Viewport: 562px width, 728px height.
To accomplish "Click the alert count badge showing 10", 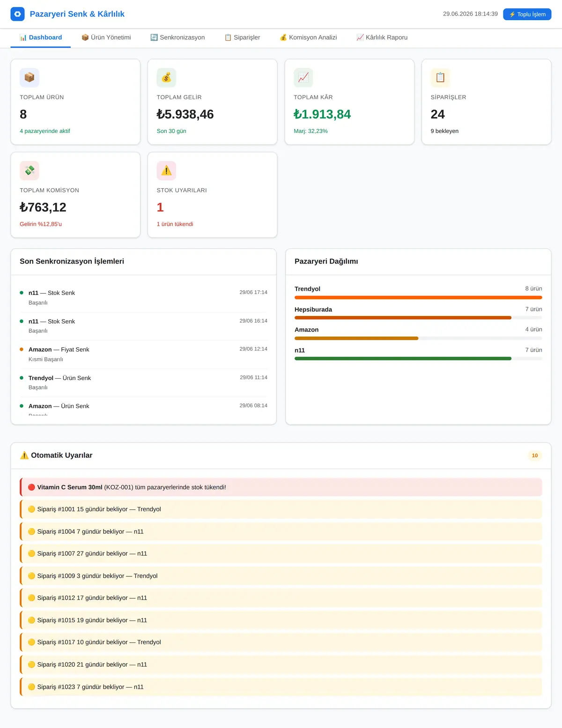I will 535,456.
